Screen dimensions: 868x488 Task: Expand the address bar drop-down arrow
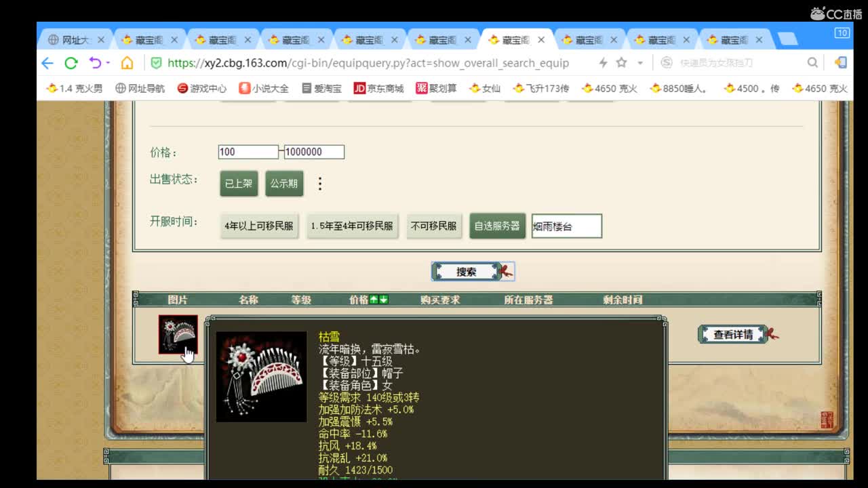[639, 63]
